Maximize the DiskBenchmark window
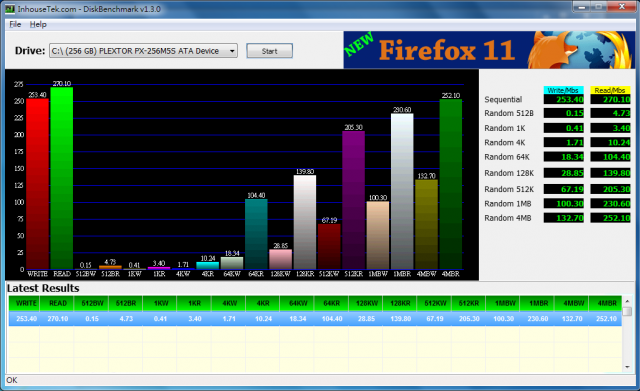The width and height of the screenshot is (640, 391). coord(599,7)
